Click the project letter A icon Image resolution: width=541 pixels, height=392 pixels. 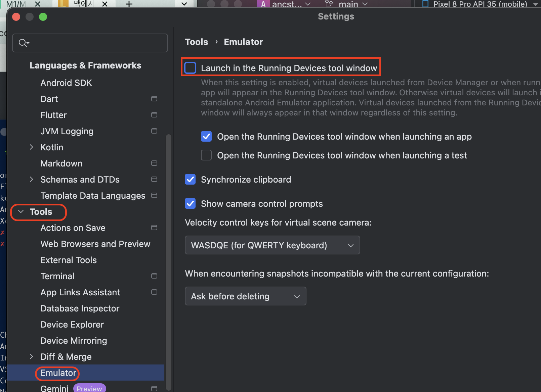(x=263, y=4)
